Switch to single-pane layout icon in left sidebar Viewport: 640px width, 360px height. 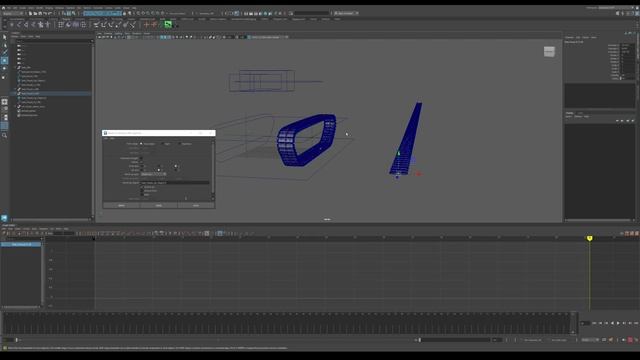click(4, 102)
